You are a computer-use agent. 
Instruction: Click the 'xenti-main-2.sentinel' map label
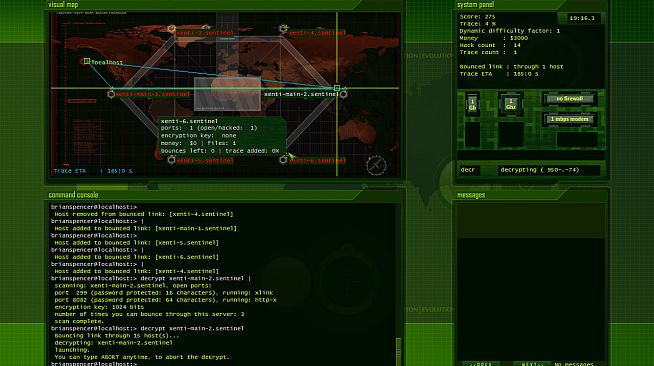(x=301, y=94)
